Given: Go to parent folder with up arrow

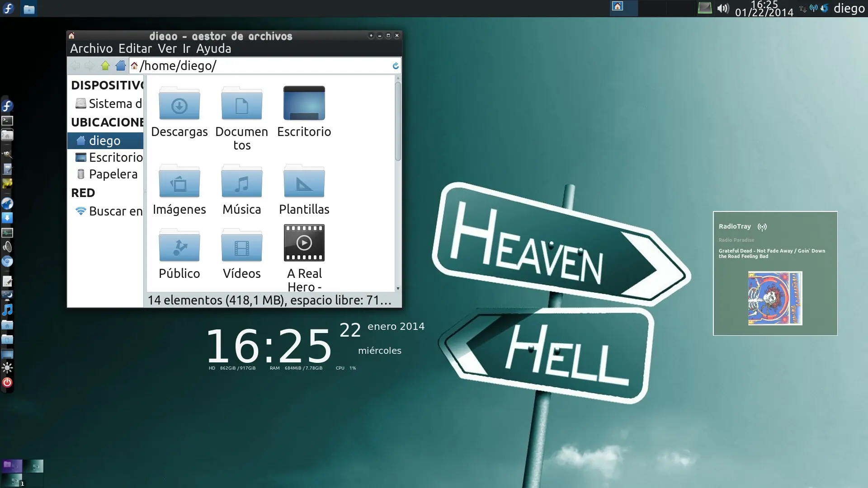Looking at the screenshot, I should click(x=105, y=66).
